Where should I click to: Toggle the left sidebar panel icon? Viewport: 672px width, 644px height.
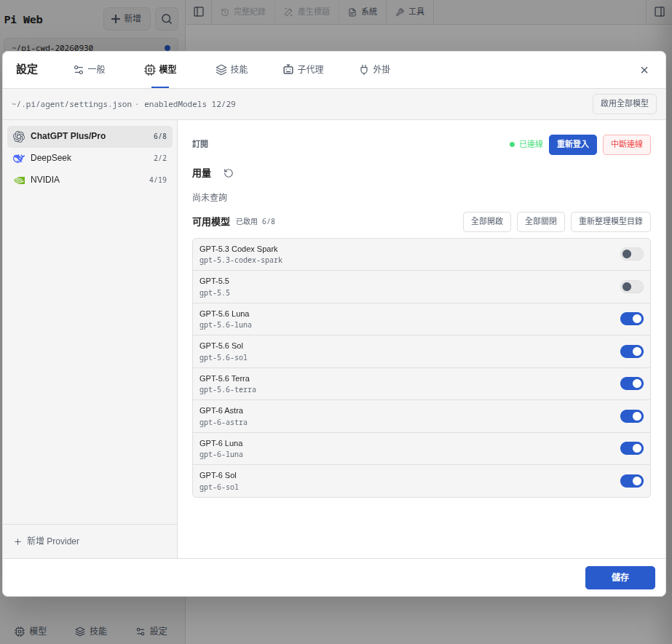(x=199, y=12)
